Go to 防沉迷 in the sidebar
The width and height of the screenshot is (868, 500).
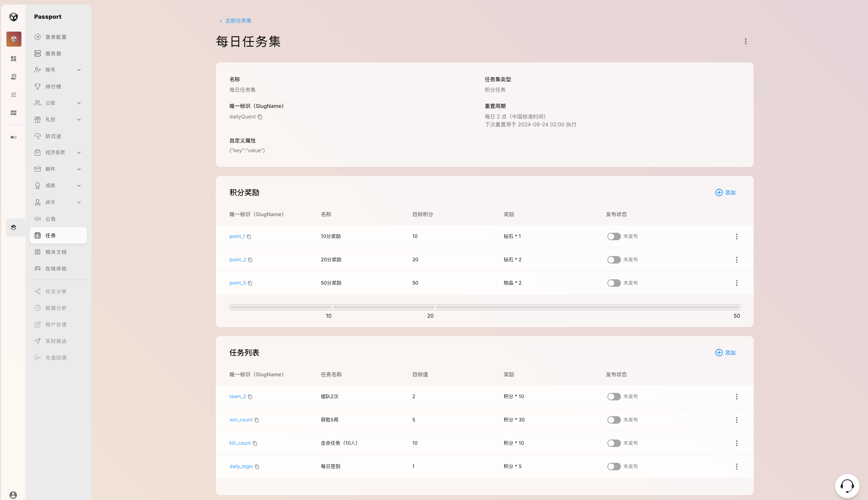pyautogui.click(x=53, y=136)
